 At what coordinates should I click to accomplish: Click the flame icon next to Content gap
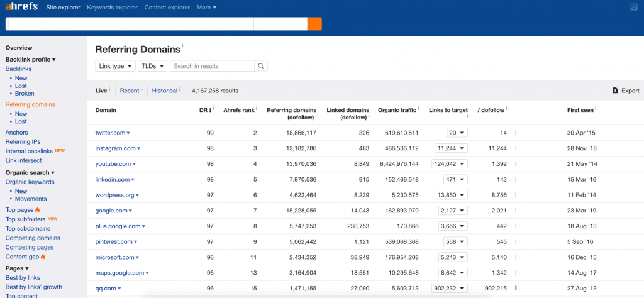click(43, 257)
